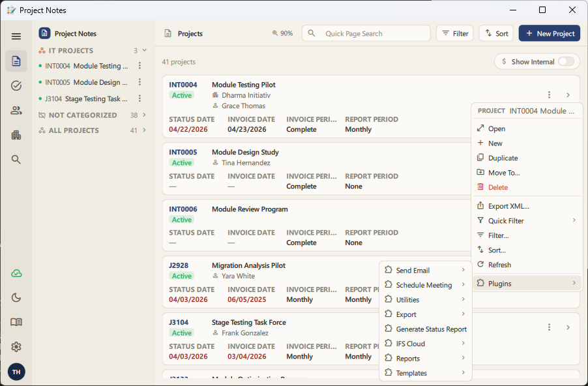Click the green cloud sync icon
This screenshot has width=588, height=386.
click(x=16, y=273)
